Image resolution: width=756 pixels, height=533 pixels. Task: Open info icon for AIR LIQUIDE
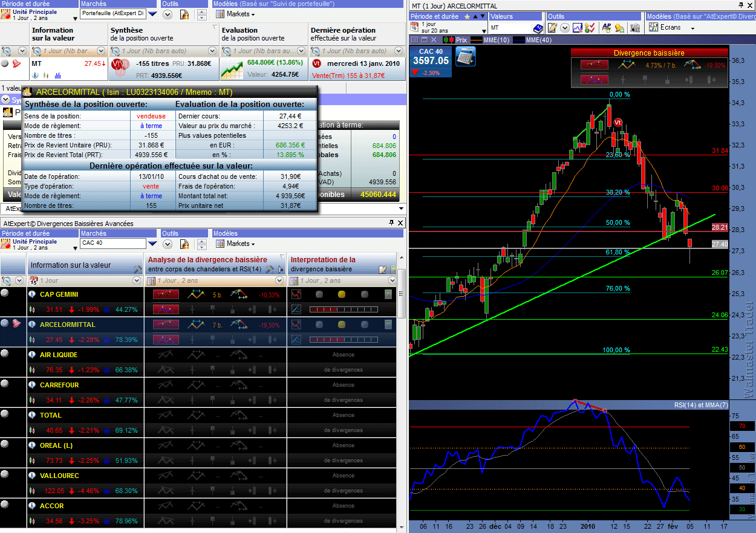pyautogui.click(x=33, y=355)
